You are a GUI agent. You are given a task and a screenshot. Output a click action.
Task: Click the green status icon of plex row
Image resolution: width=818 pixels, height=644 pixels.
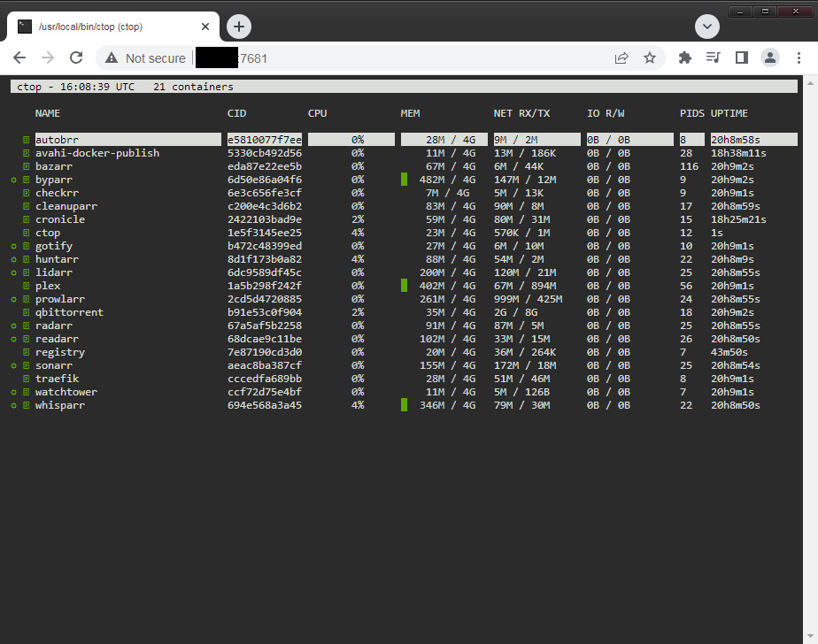click(26, 286)
